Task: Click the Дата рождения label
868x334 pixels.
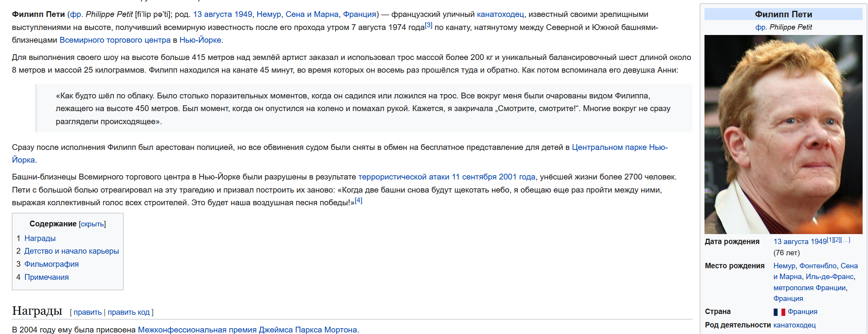Action: [x=732, y=241]
